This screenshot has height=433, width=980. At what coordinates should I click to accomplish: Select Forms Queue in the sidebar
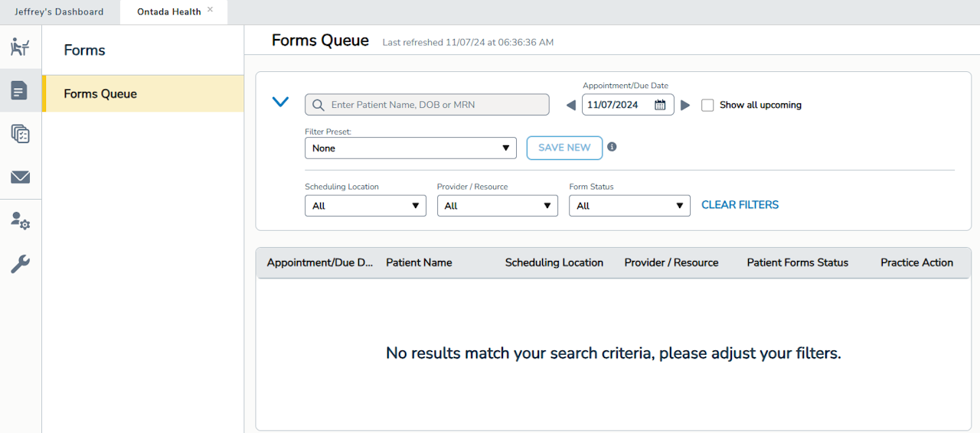(100, 94)
